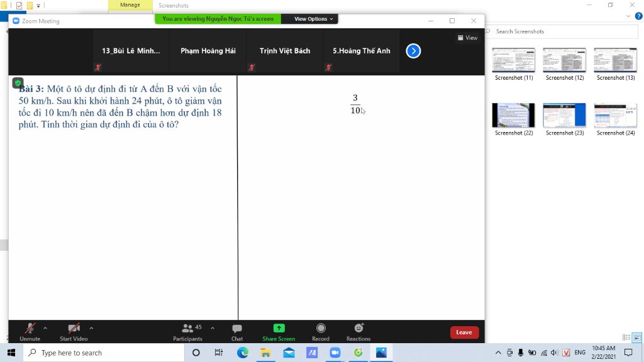Open volume control in system tray
This screenshot has width=644, height=362.
click(x=555, y=353)
